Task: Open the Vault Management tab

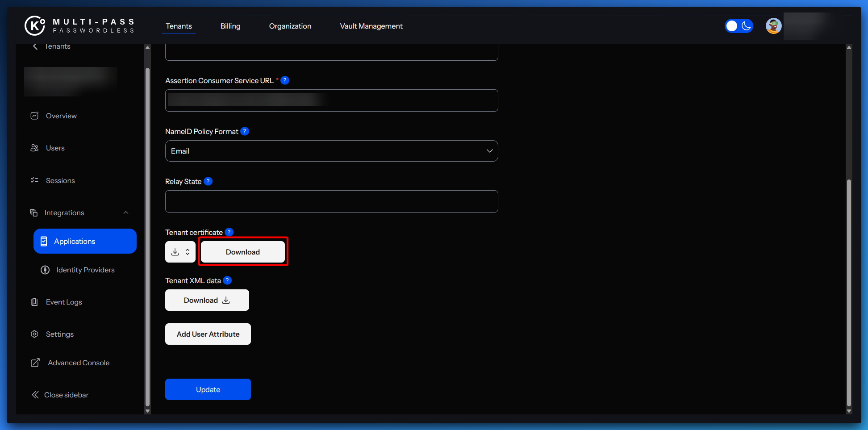Action: pos(371,26)
